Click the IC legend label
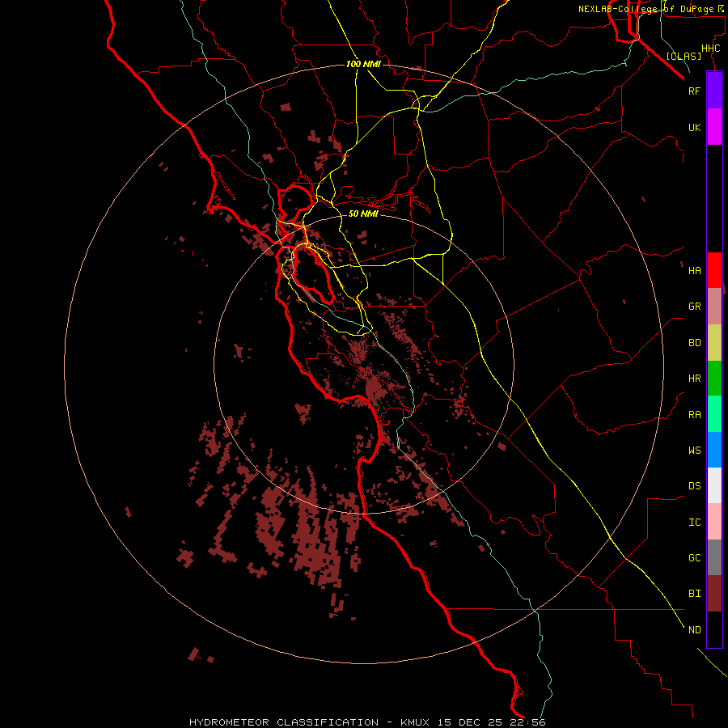 694,523
